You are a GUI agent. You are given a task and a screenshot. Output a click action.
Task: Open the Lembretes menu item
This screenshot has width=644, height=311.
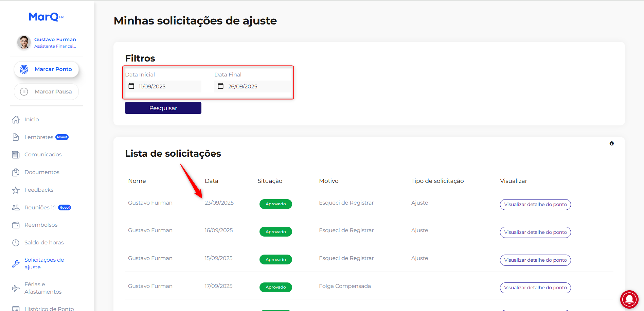coord(39,137)
